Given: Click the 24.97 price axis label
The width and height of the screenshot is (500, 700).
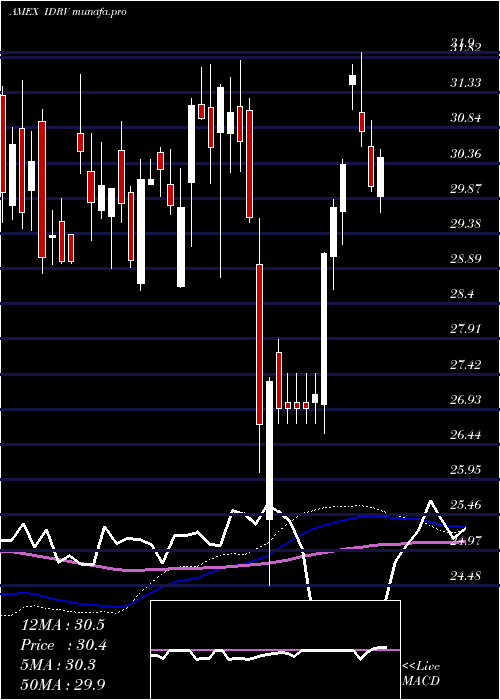Looking at the screenshot, I should coord(466,541).
